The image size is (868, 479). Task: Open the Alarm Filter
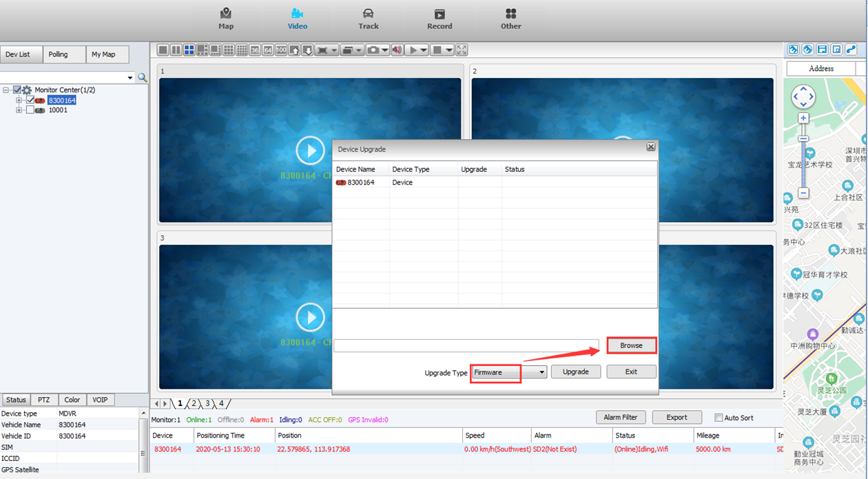click(621, 417)
